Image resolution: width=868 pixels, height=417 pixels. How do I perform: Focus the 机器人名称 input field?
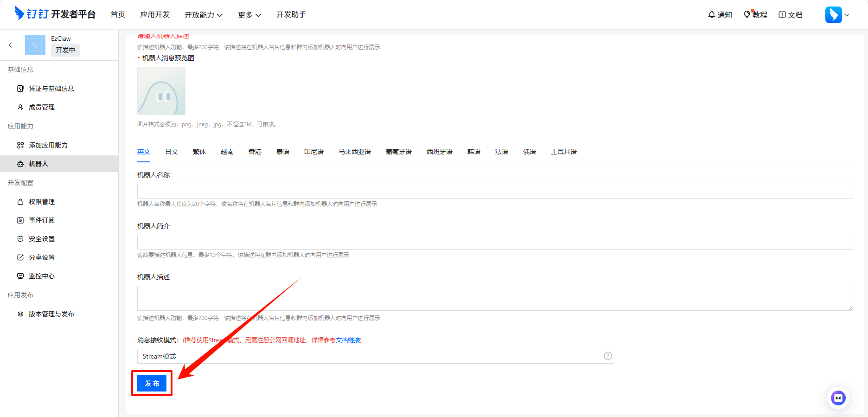tap(495, 191)
